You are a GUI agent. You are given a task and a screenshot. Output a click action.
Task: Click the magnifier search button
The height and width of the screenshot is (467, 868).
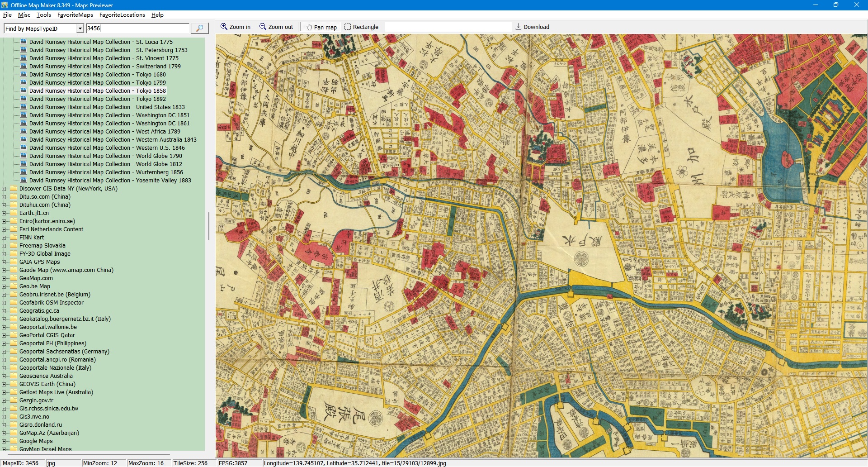pos(199,29)
